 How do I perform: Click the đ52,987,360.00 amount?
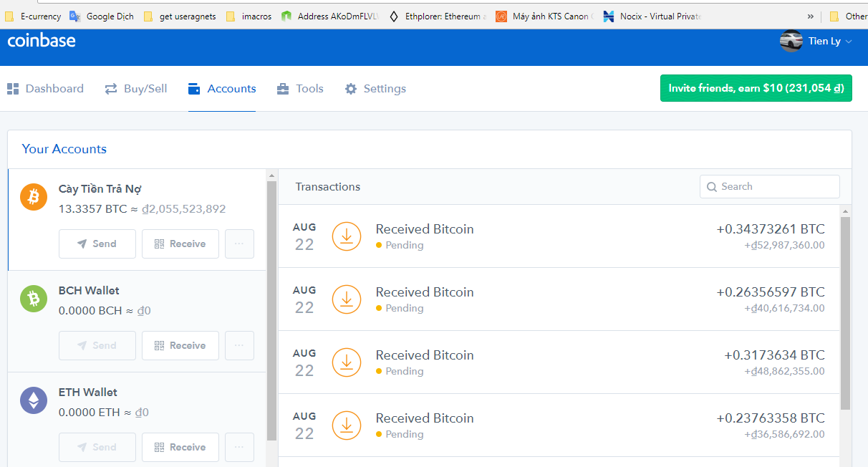pos(784,245)
